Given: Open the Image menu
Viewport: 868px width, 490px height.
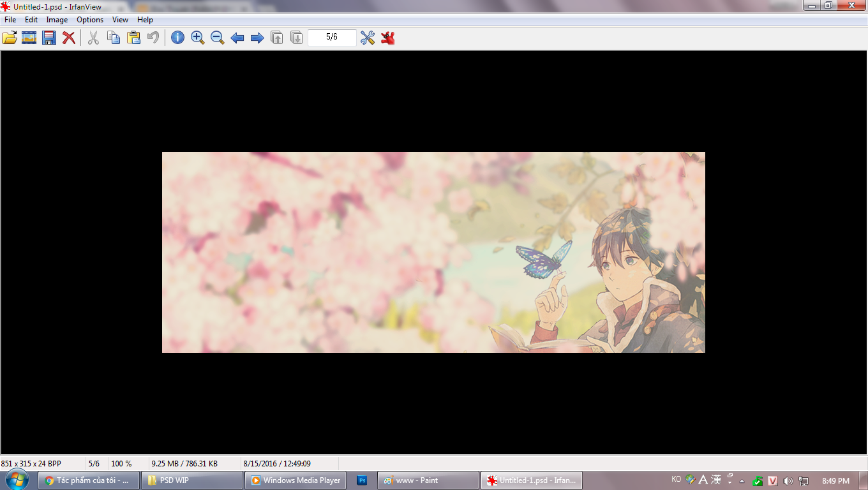Looking at the screenshot, I should [57, 20].
